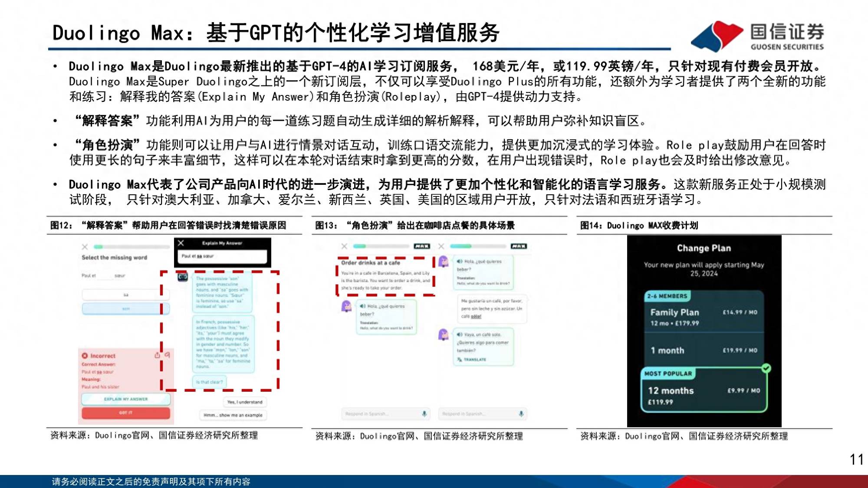Image resolution: width=868 pixels, height=488 pixels.
Task: Click the Guosen Securities logo
Action: click(757, 36)
